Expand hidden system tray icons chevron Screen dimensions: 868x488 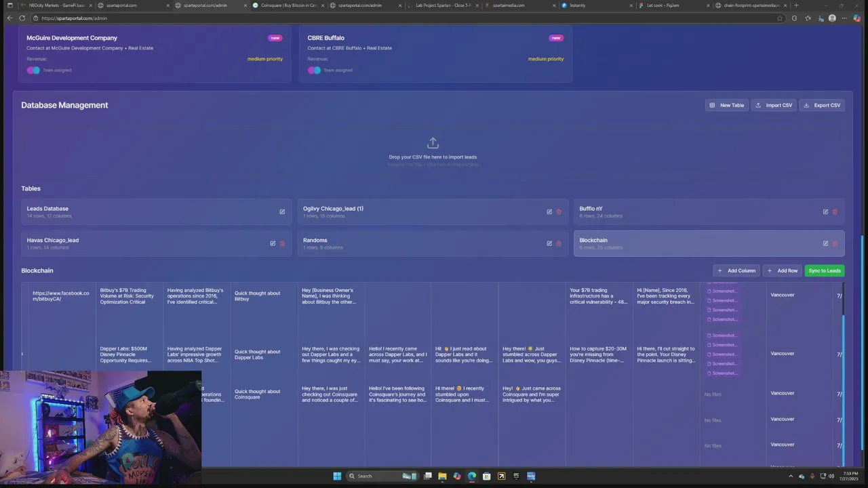(791, 476)
